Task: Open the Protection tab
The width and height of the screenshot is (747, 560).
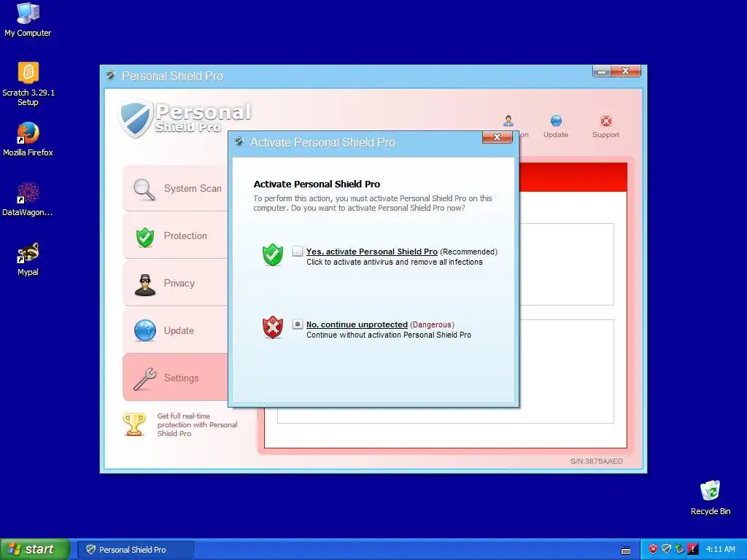Action: [175, 236]
